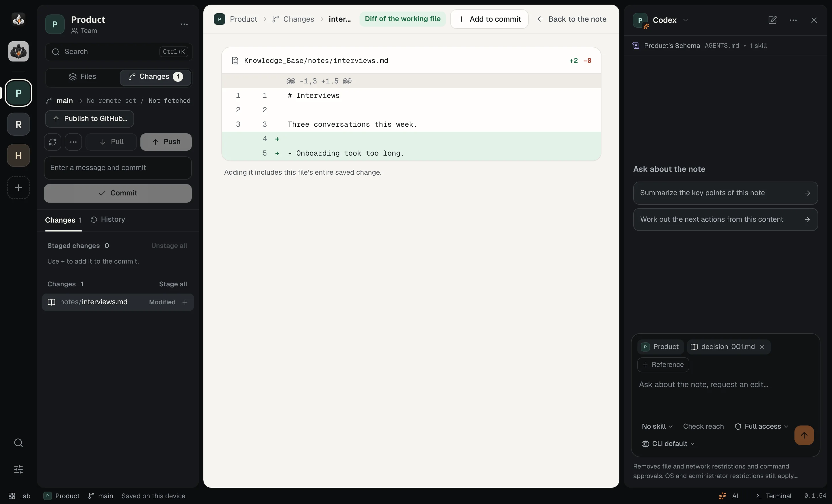Open the CLI default dropdown
This screenshot has width=832, height=504.
tap(668, 444)
